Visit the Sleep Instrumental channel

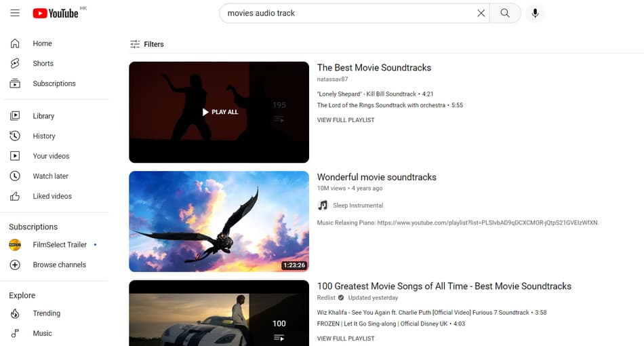(357, 206)
